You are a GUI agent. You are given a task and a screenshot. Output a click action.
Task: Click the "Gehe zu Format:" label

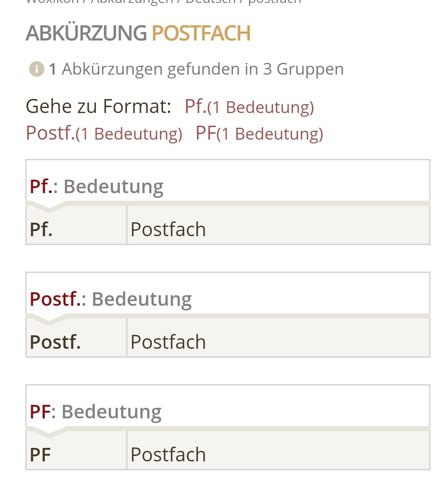pyautogui.click(x=98, y=106)
